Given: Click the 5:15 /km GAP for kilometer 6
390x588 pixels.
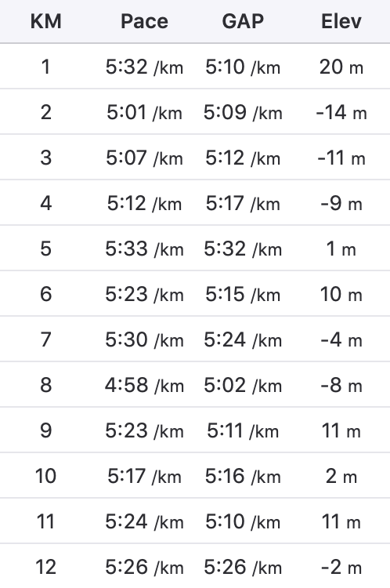Looking at the screenshot, I should point(243,294).
